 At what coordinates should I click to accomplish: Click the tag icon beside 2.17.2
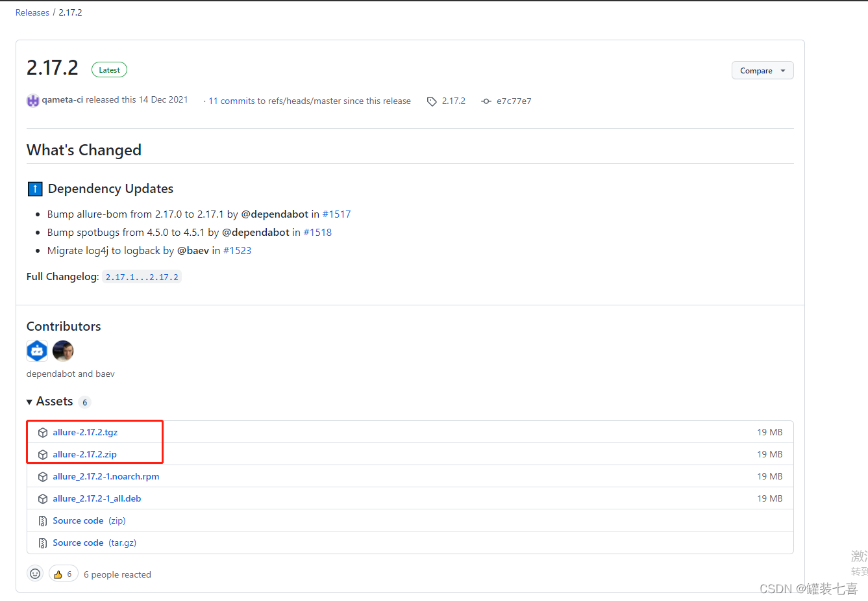point(432,101)
